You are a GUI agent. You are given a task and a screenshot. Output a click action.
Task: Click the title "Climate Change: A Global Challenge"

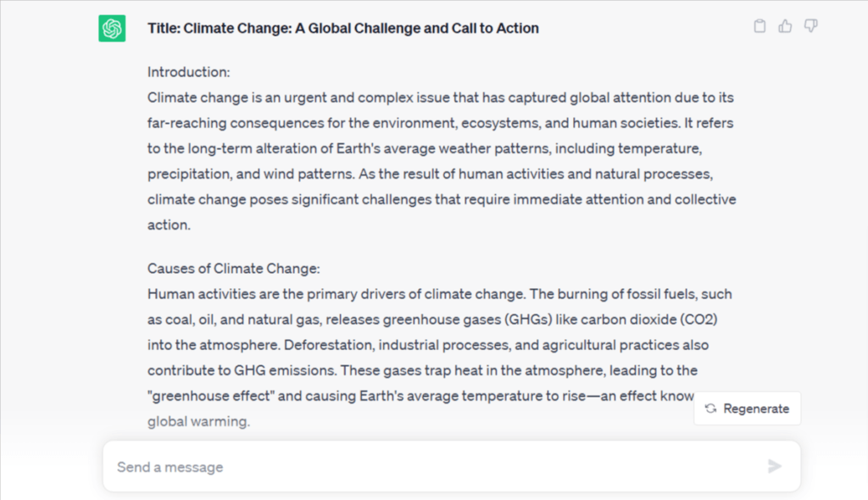point(343,28)
